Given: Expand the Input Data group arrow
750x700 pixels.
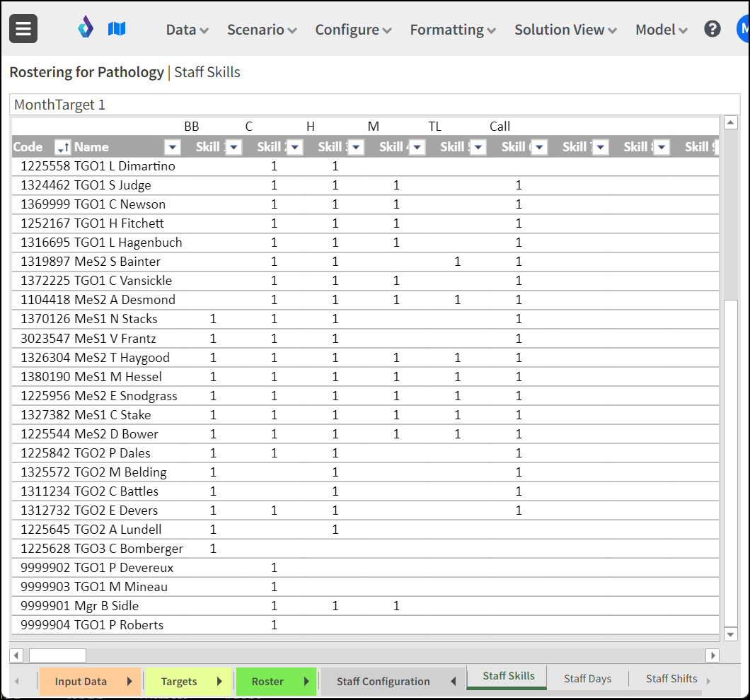Looking at the screenshot, I should click(129, 682).
